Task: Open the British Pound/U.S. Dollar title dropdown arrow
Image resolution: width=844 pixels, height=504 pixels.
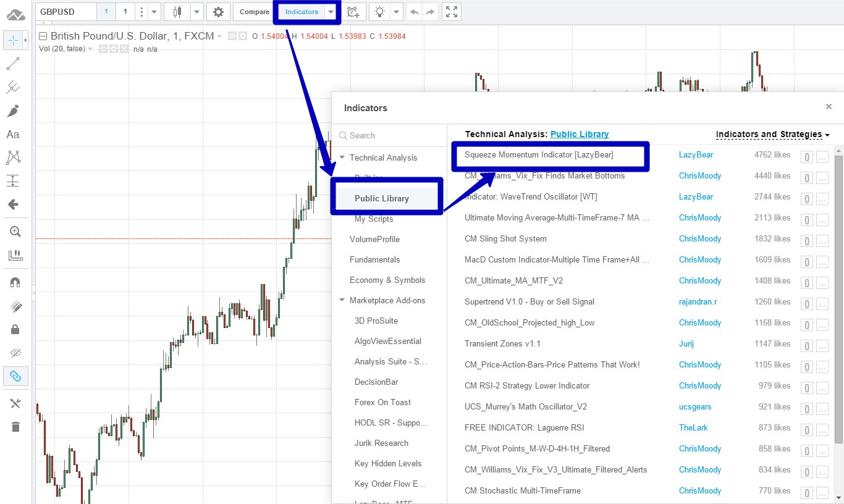Action: [x=219, y=37]
